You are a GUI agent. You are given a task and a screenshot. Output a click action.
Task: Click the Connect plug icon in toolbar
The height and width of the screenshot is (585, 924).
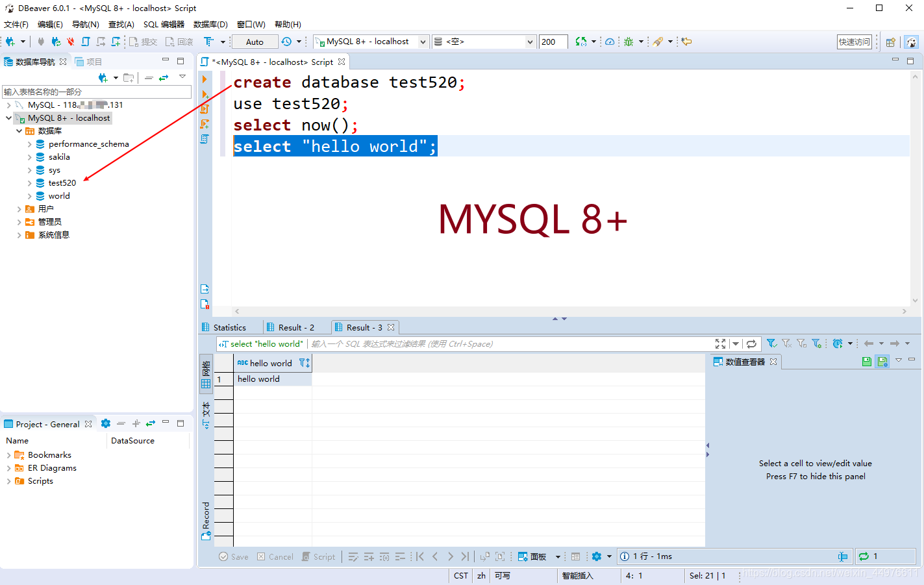click(41, 42)
